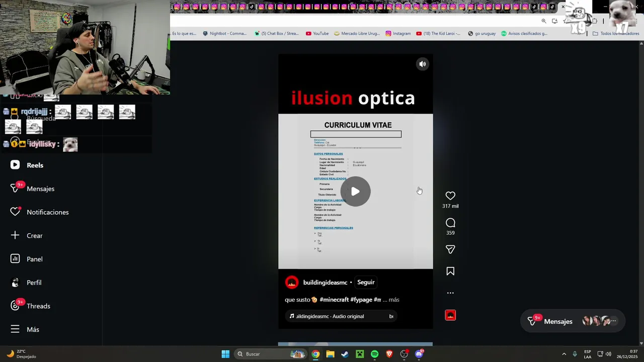Share the reel with the paper-plane icon
The height and width of the screenshot is (362, 644).
click(450, 249)
